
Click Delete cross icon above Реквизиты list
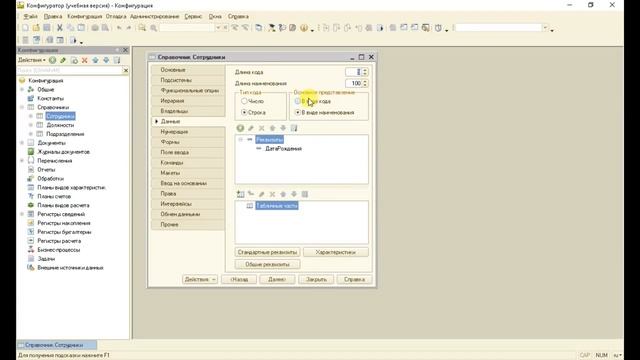coord(262,128)
